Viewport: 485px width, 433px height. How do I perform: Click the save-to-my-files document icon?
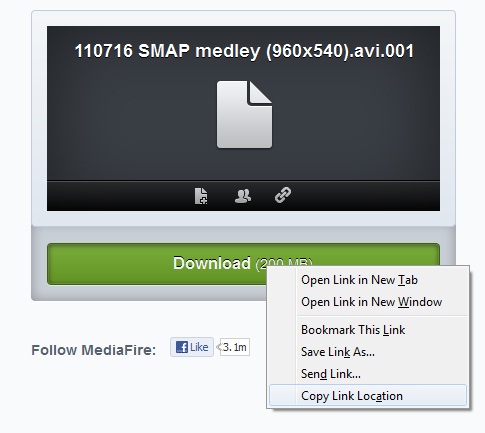tap(201, 196)
